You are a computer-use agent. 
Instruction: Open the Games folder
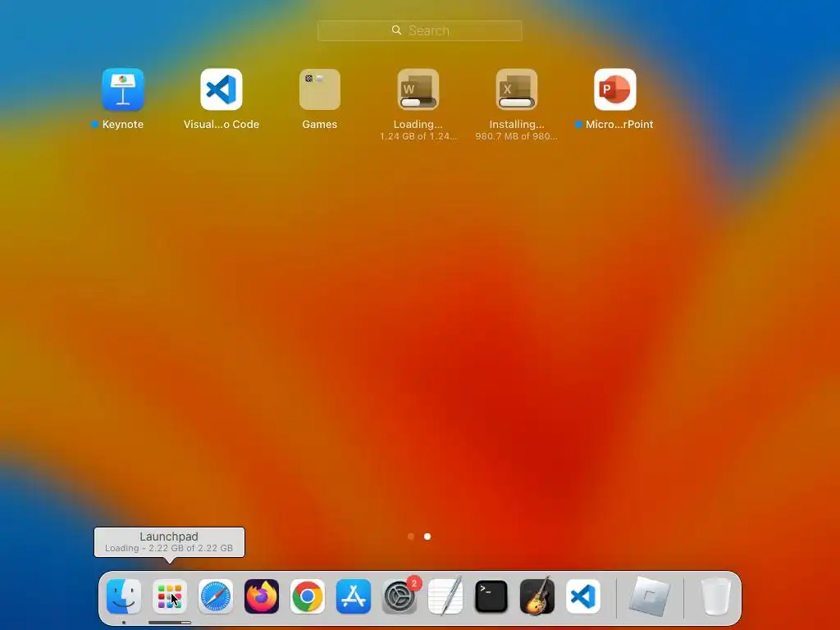pos(320,89)
